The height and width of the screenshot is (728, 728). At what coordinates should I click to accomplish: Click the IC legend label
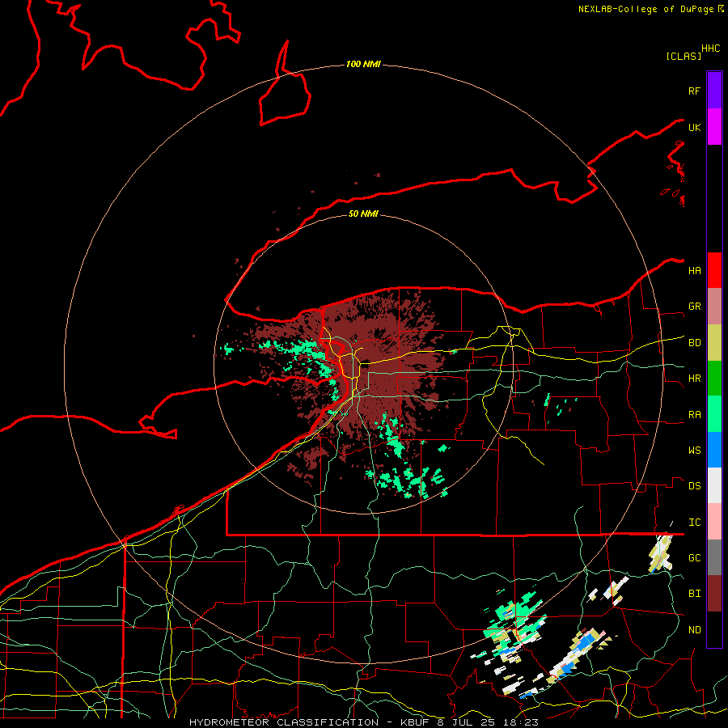pyautogui.click(x=694, y=523)
